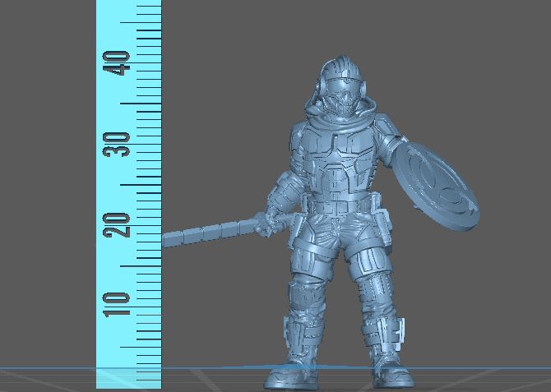Click the 20 label on the ruler
Viewport: 551px width, 392px height.
120,224
